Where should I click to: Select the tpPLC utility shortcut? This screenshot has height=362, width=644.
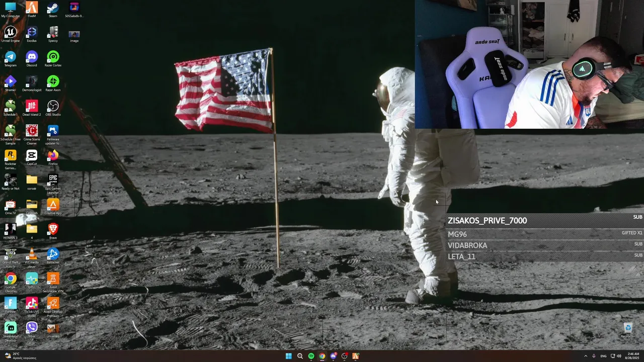pyautogui.click(x=32, y=281)
